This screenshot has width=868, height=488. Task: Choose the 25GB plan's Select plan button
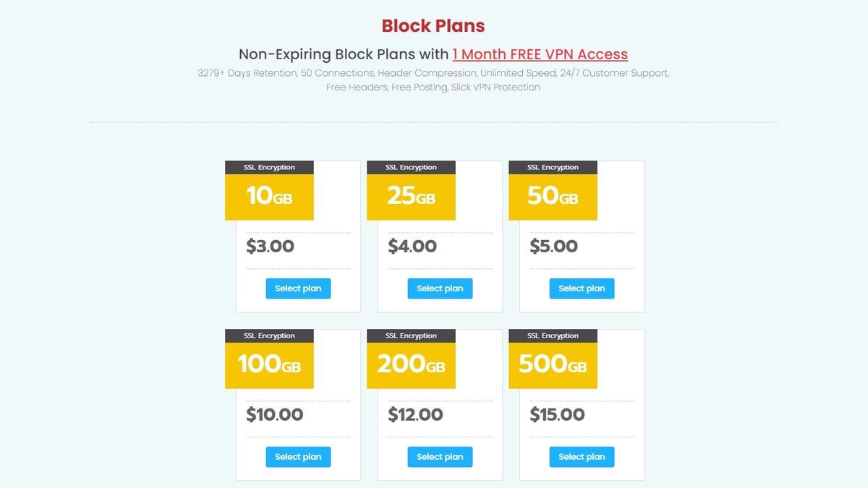coord(440,288)
